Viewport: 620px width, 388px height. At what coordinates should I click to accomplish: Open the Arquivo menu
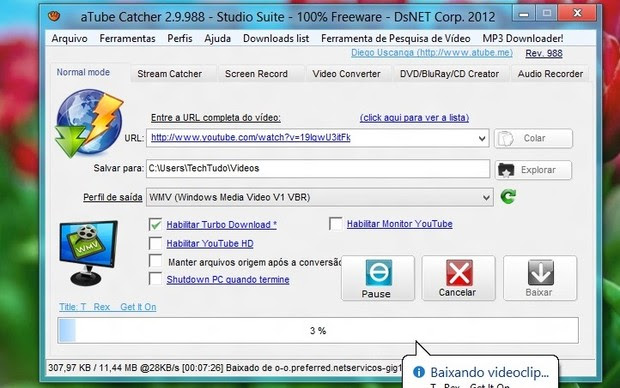(x=69, y=38)
